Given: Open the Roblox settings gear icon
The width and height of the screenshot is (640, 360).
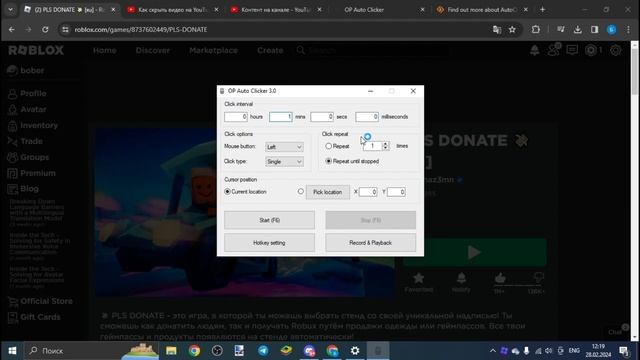Looking at the screenshot, I should (x=616, y=50).
